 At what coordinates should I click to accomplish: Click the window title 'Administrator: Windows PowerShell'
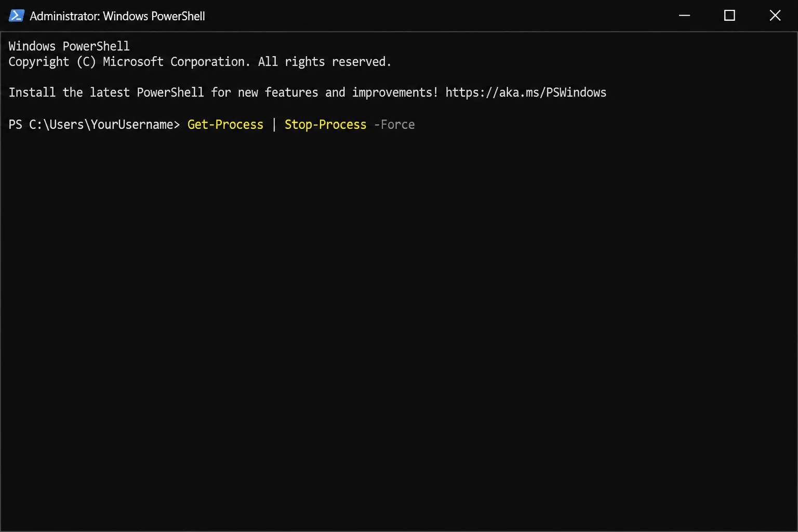117,16
